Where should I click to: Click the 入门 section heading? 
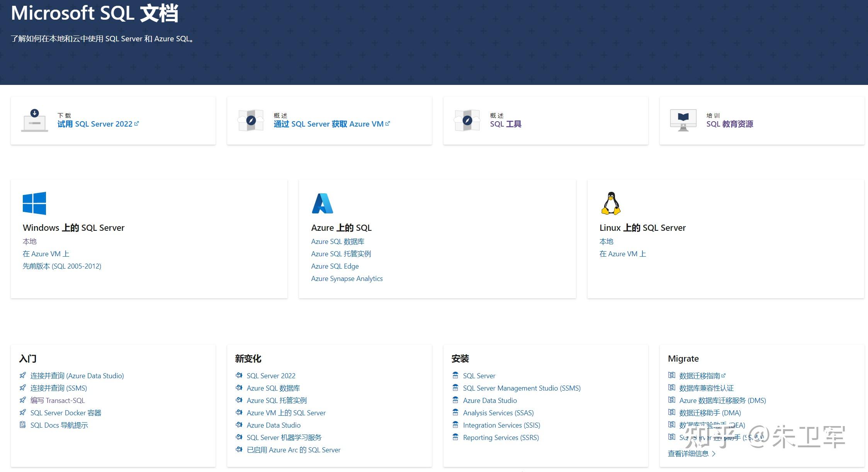(28, 359)
